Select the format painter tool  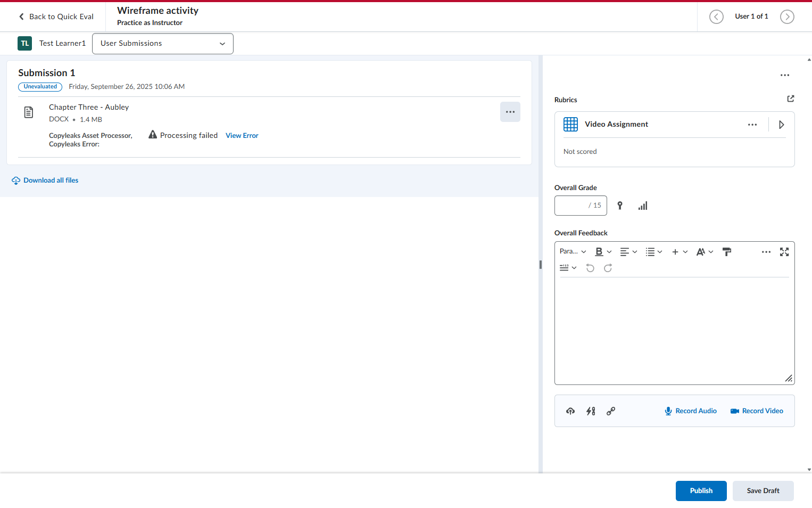coord(727,252)
